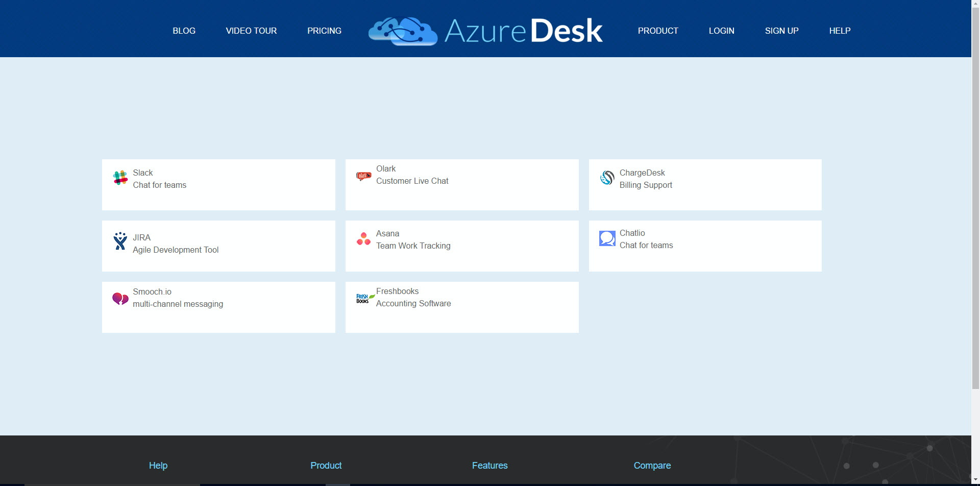Open the Slack integration link

143,173
